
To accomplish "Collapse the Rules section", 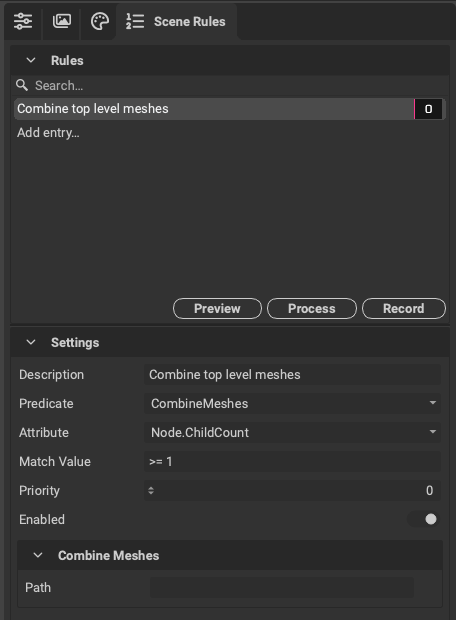I will [31, 60].
